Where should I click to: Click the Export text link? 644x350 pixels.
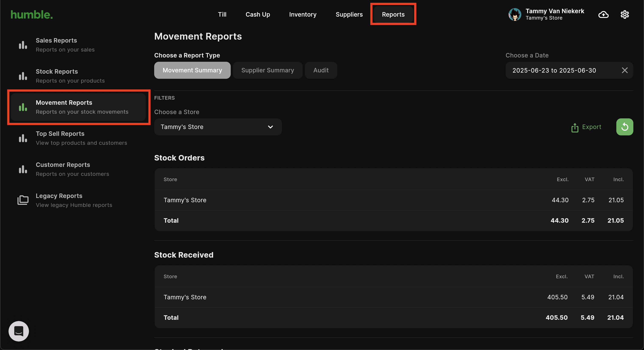(591, 127)
